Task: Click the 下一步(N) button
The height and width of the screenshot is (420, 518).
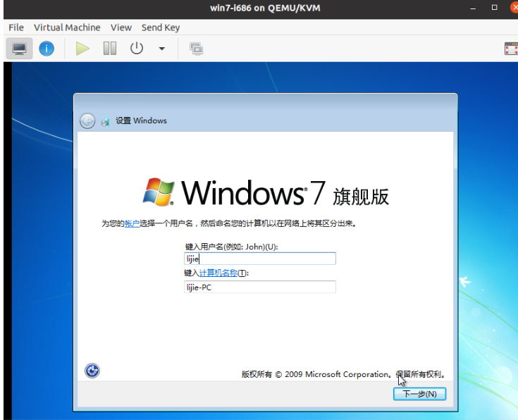Action: click(x=419, y=394)
